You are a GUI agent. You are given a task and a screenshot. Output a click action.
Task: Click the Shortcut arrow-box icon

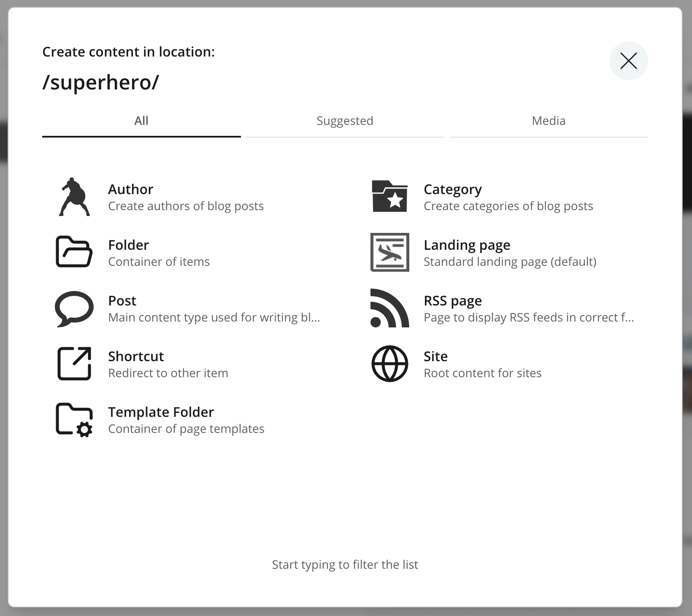[74, 364]
